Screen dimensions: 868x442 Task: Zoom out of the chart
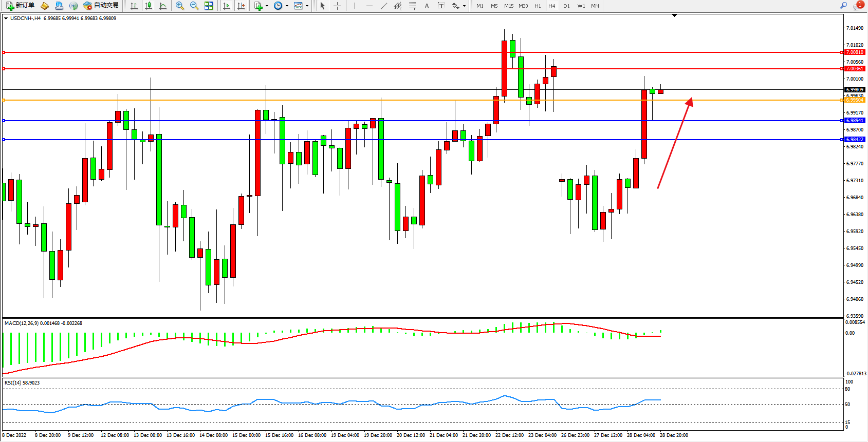(x=194, y=6)
